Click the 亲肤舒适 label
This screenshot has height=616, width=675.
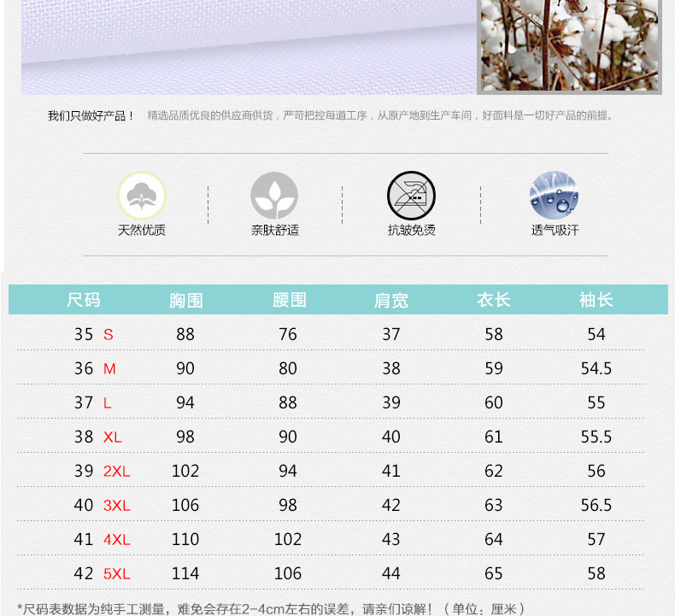coord(275,231)
